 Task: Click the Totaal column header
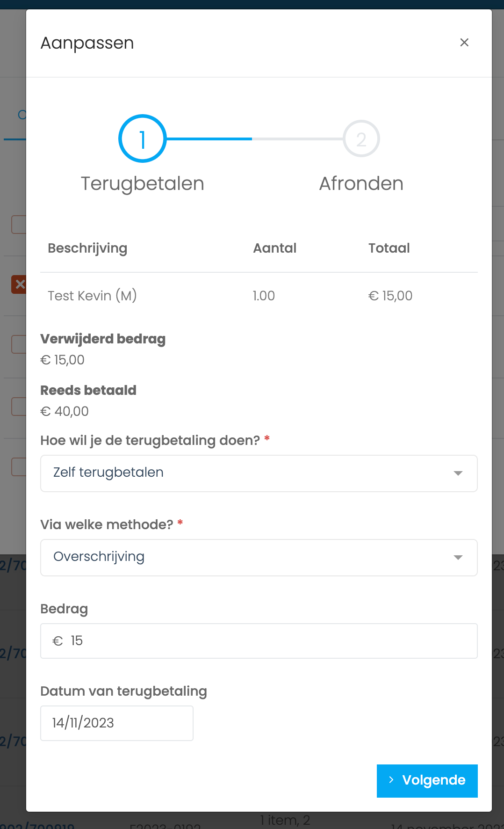(389, 248)
